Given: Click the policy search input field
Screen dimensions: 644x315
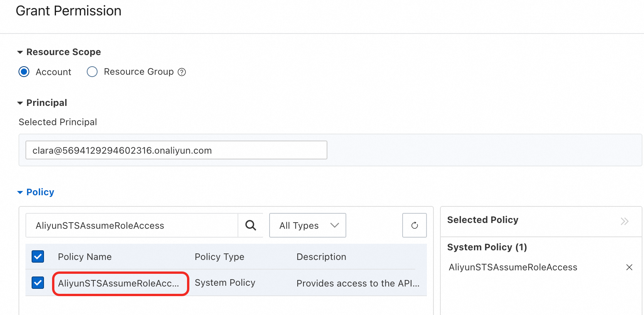Looking at the screenshot, I should pyautogui.click(x=132, y=225).
